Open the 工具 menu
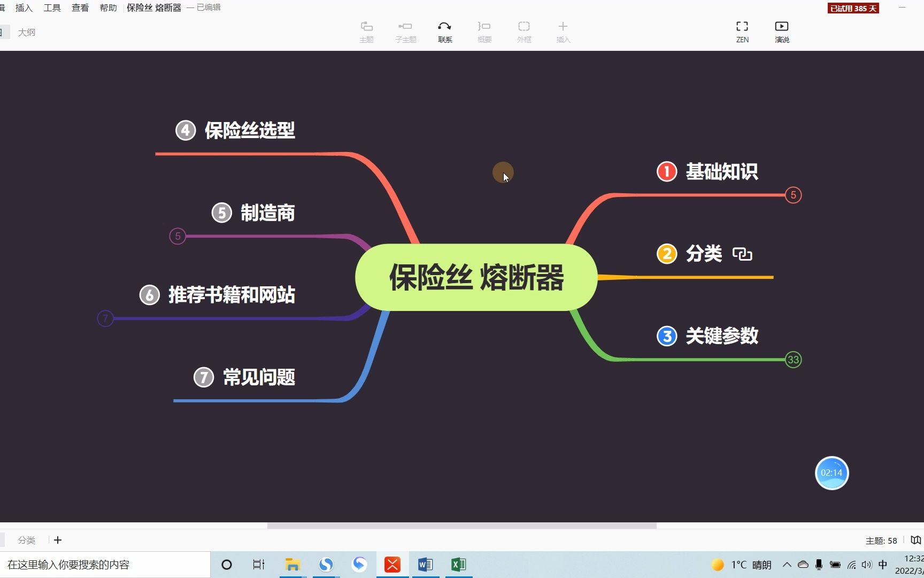 coord(52,7)
